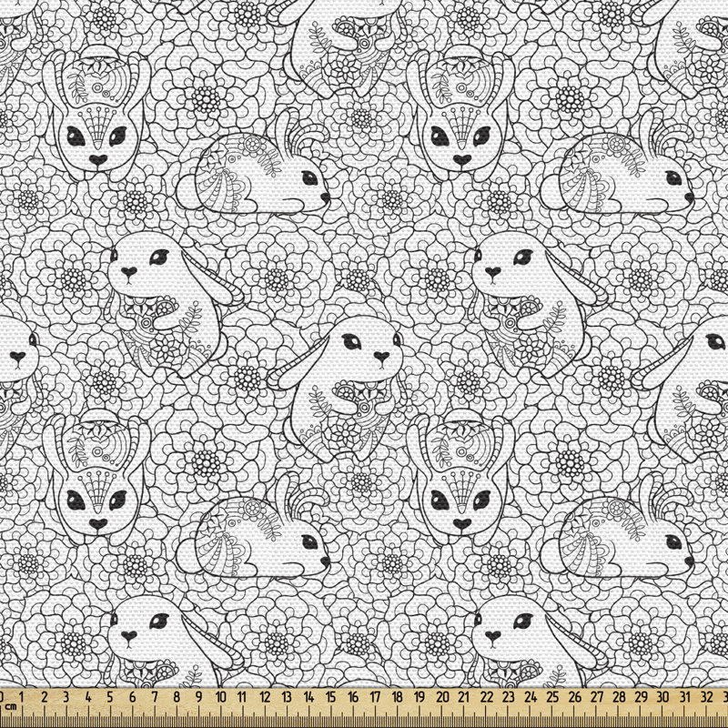This screenshot has width=728, height=728.
Task: Choose the ruler number 15
Action: [x=331, y=697]
